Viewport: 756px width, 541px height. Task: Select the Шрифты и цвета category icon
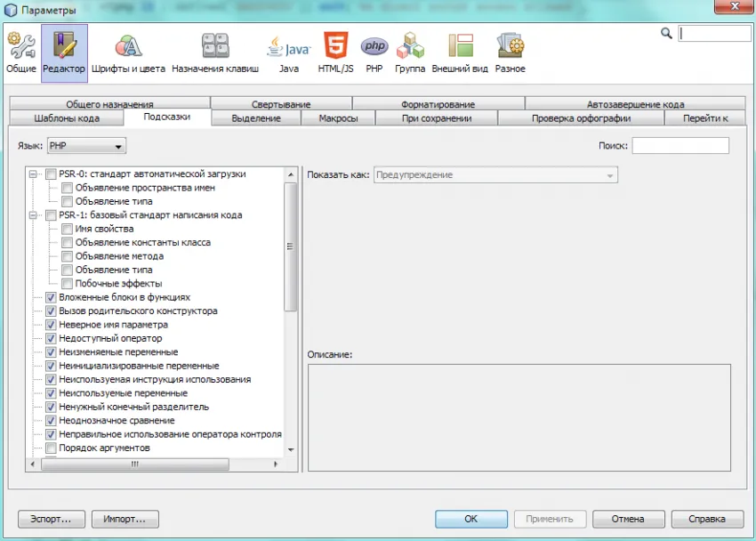pyautogui.click(x=128, y=52)
